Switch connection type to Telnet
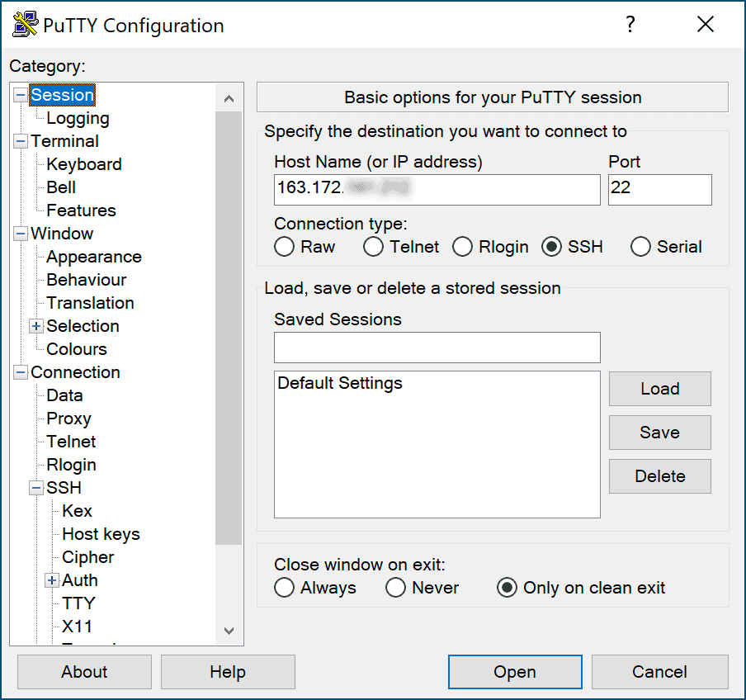746x700 pixels. 373,246
